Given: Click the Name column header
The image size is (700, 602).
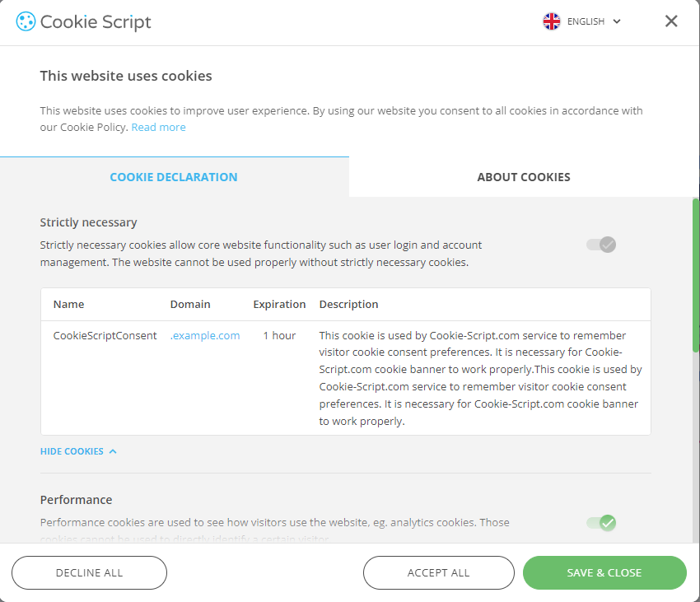Looking at the screenshot, I should coord(68,304).
